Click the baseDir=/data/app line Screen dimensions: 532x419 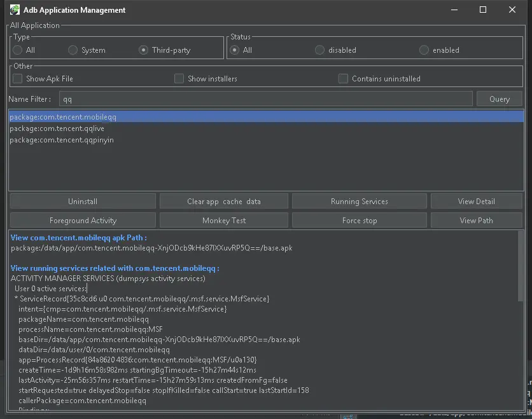point(159,340)
